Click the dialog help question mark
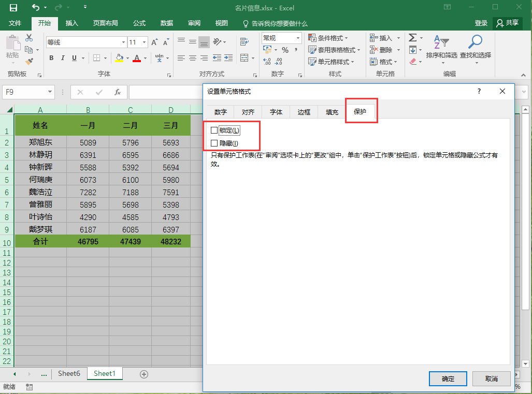This screenshot has width=532, height=394. [479, 91]
